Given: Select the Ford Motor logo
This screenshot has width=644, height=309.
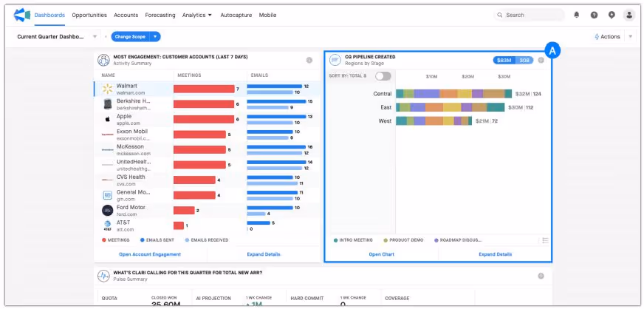Looking at the screenshot, I should click(108, 211).
